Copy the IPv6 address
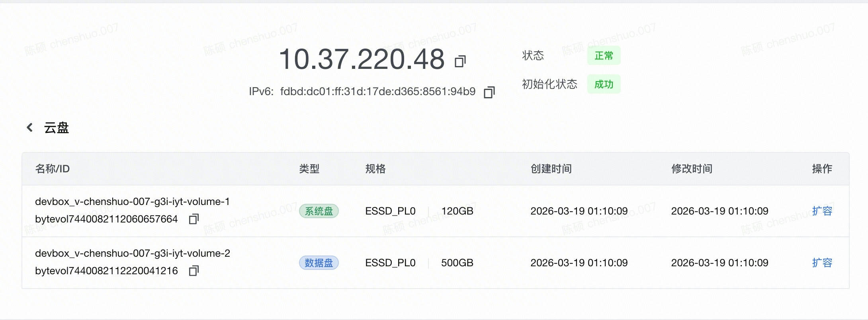The width and height of the screenshot is (868, 320). click(x=489, y=92)
